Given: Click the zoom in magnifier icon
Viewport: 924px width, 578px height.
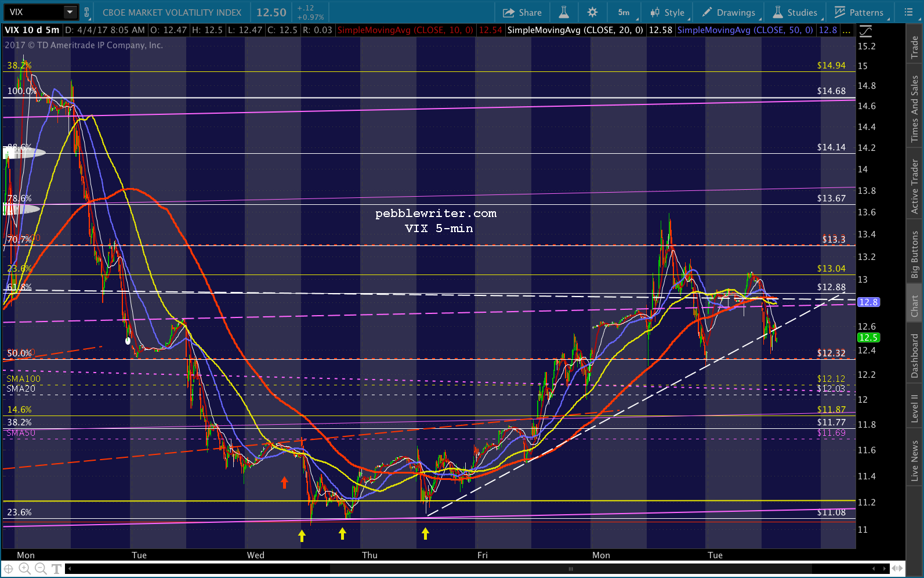Looking at the screenshot, I should (x=25, y=569).
